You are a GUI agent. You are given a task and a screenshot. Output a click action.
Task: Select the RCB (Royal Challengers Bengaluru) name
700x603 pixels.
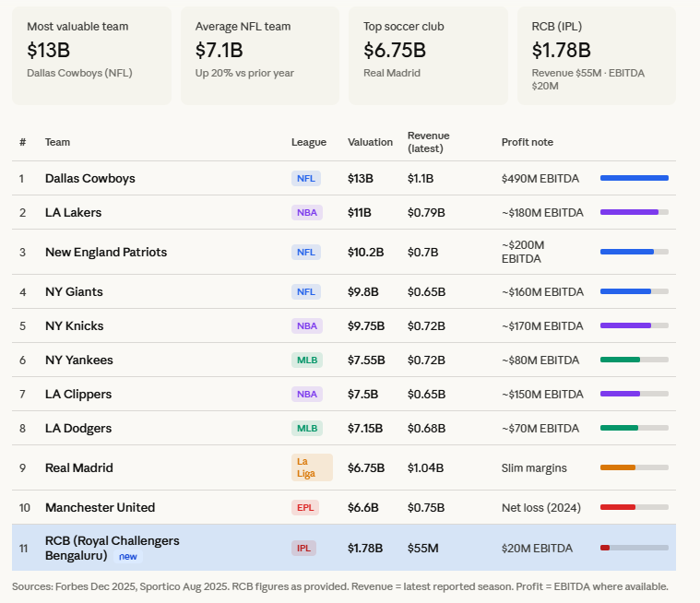tap(112, 548)
